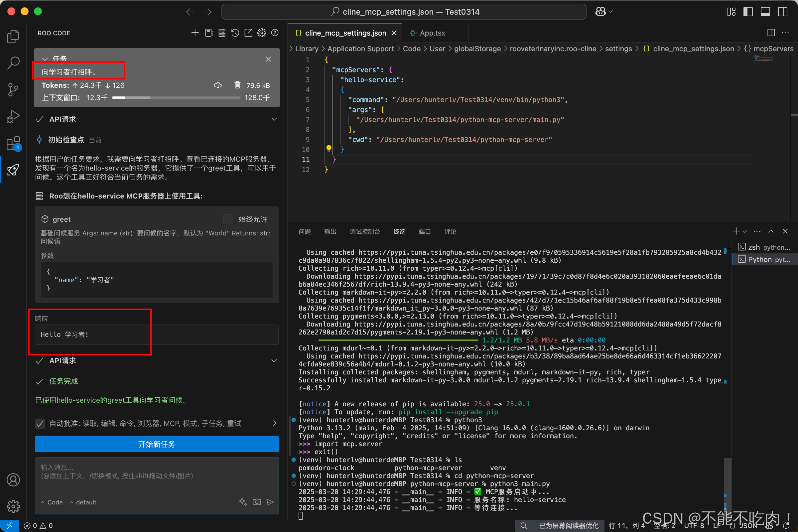Open the Roo Code rocket icon in activity bar
Screen dimensions: 798x532
click(13, 170)
